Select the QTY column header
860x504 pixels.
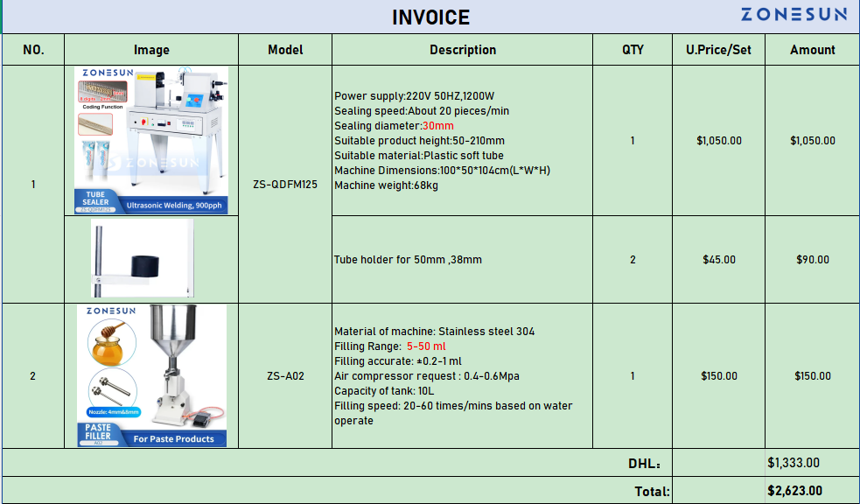pos(633,50)
